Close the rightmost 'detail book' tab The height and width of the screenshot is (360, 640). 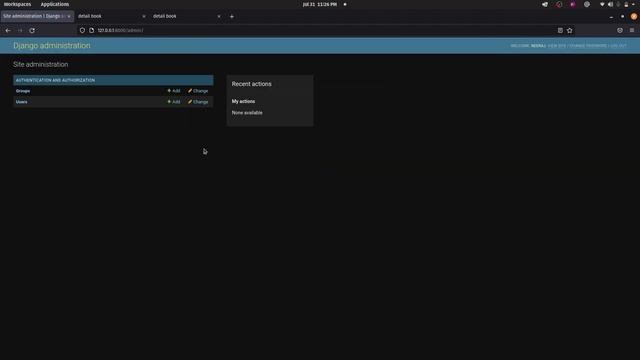(x=219, y=16)
